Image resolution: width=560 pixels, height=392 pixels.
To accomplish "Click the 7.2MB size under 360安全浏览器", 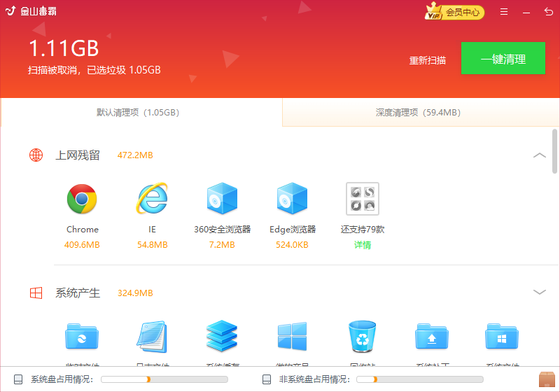I will (222, 245).
